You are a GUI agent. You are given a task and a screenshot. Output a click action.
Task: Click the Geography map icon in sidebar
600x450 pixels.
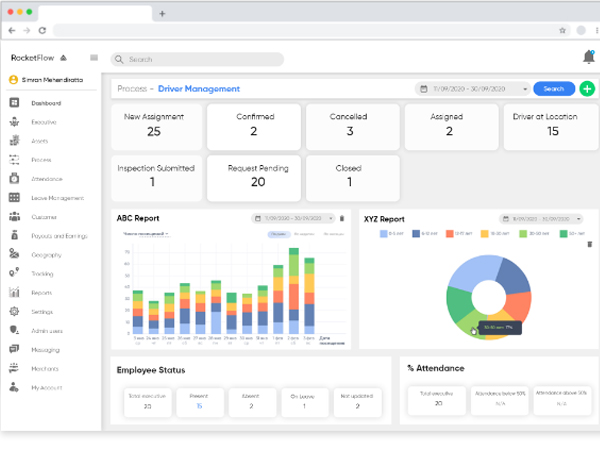14,254
